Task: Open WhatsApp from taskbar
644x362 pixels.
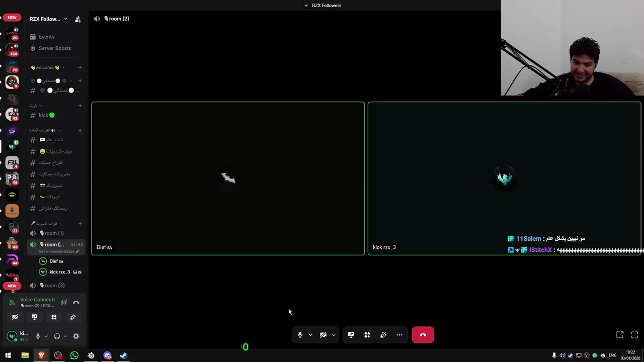Action: (x=74, y=355)
